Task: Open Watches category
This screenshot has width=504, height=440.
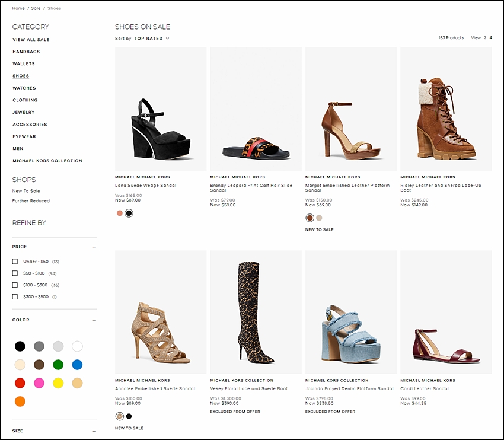Action: (x=24, y=88)
